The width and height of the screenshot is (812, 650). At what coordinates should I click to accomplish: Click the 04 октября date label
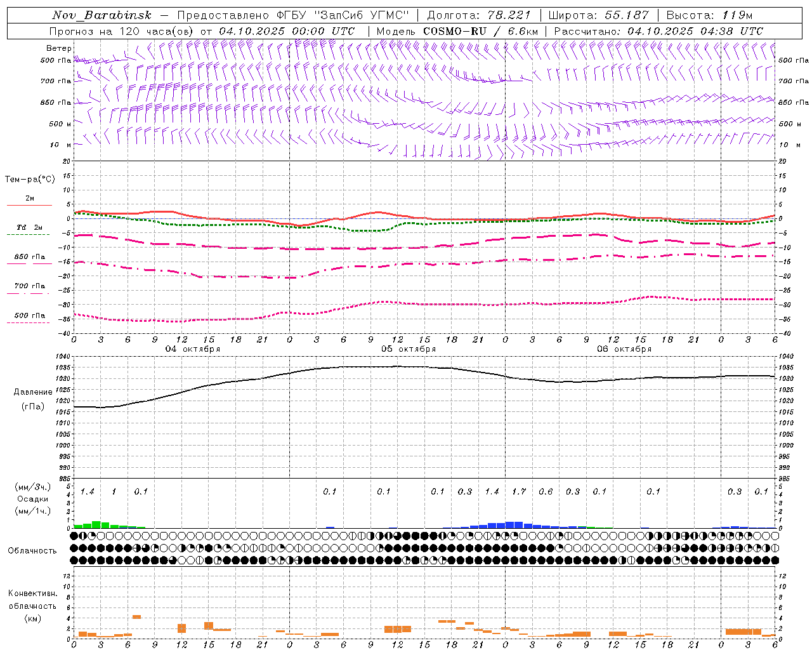point(193,349)
